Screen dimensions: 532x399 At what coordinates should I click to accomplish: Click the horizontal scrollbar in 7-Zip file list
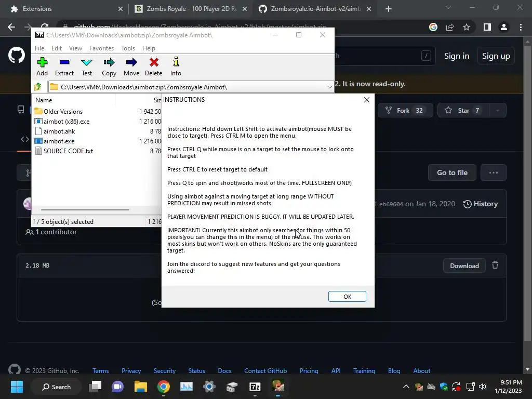(x=85, y=210)
